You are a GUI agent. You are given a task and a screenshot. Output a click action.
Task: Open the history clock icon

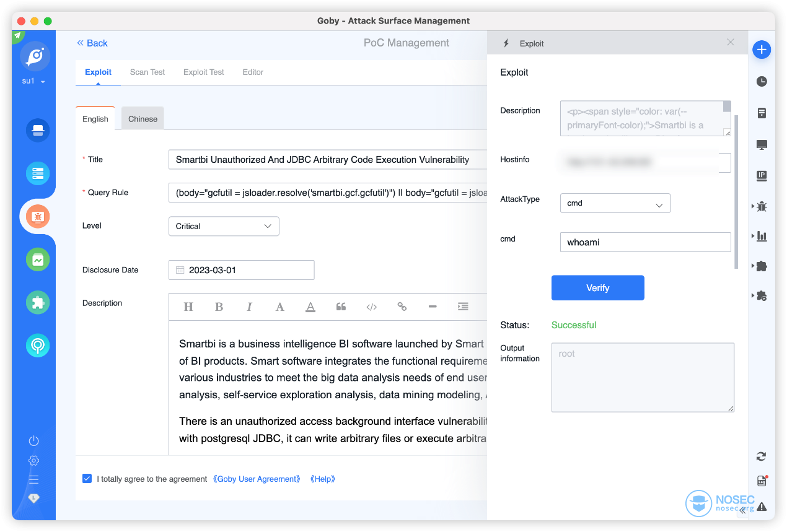click(x=762, y=81)
